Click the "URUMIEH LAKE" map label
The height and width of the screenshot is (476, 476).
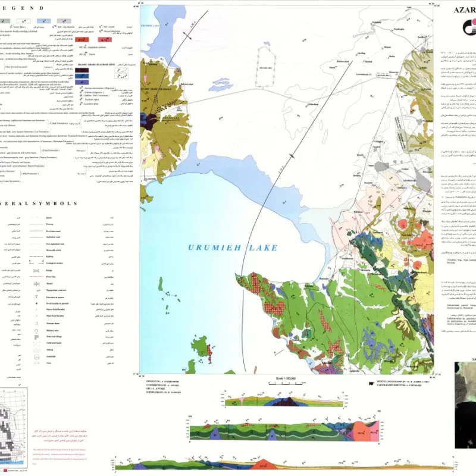pyautogui.click(x=233, y=248)
